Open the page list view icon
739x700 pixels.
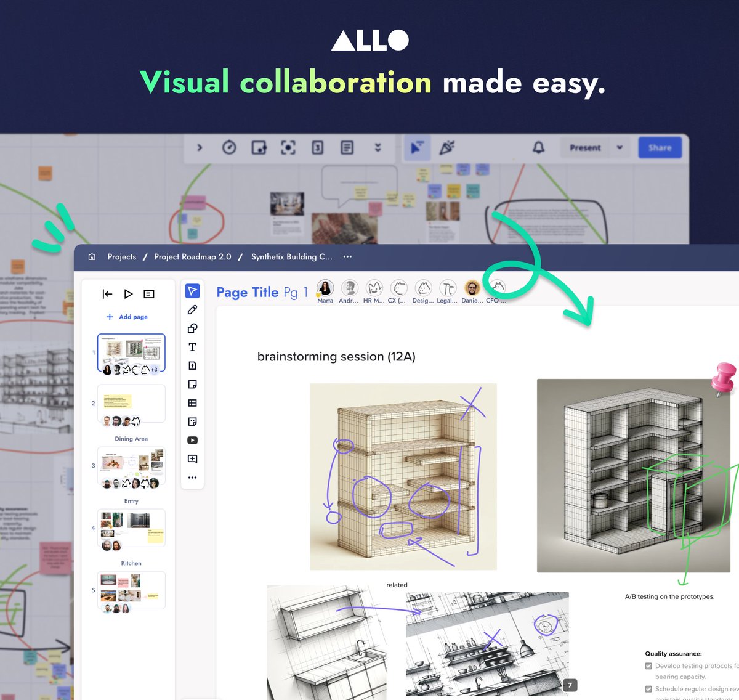(x=149, y=294)
